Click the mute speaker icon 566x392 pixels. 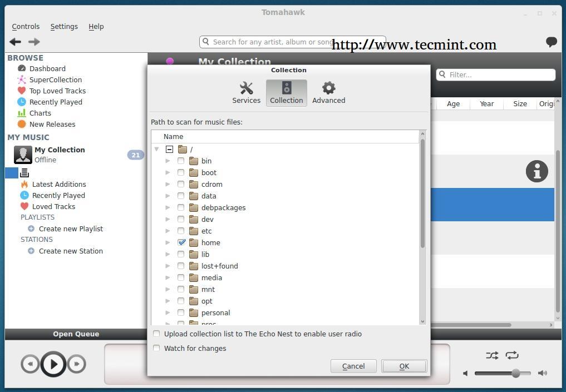tap(466, 373)
